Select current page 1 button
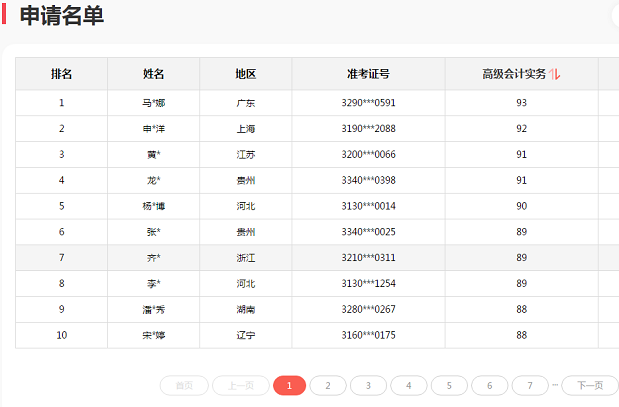 pyautogui.click(x=289, y=385)
